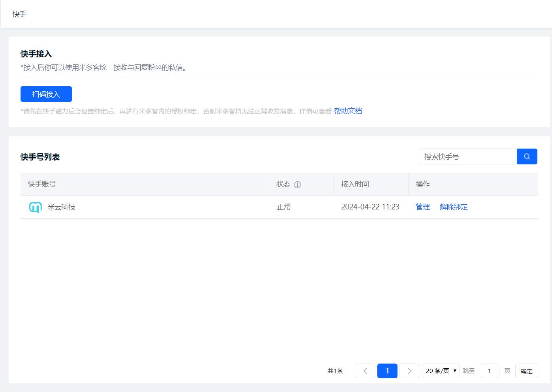
Task: Go to the previous page arrow
Action: pyautogui.click(x=365, y=371)
